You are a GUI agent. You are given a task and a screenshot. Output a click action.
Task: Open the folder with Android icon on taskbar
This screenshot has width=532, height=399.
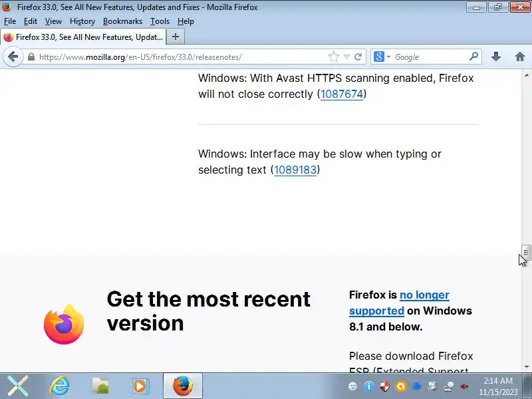(100, 386)
